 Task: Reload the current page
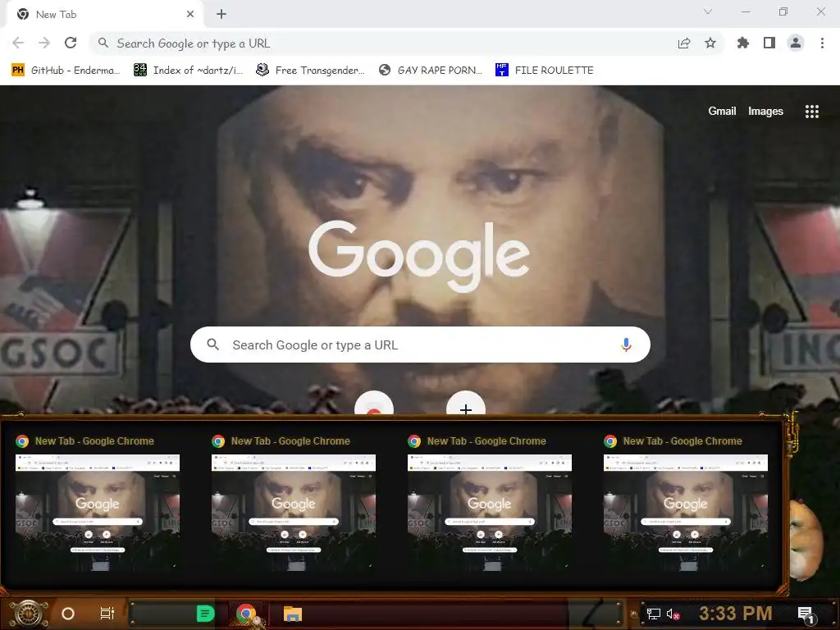click(x=71, y=43)
